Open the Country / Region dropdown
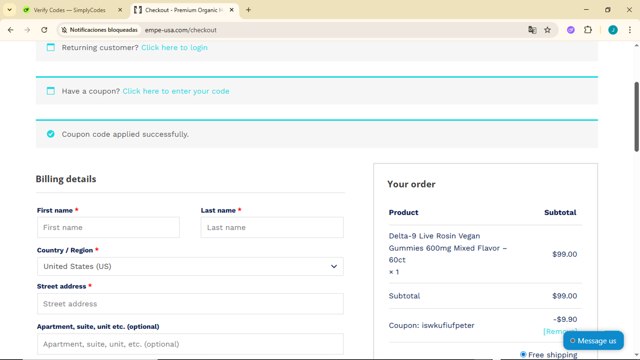Image resolution: width=640 pixels, height=360 pixels. 190,266
